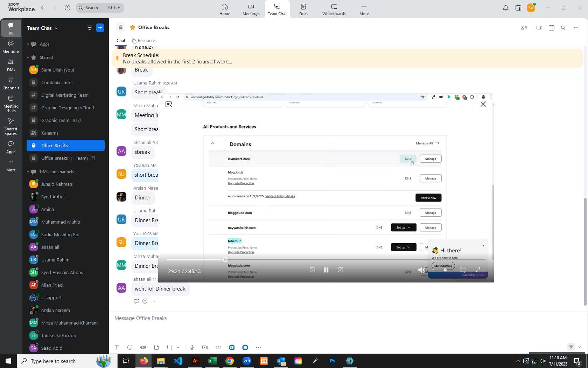This screenshot has width=588, height=368.
Task: Reply to the last message
Action: (136, 301)
